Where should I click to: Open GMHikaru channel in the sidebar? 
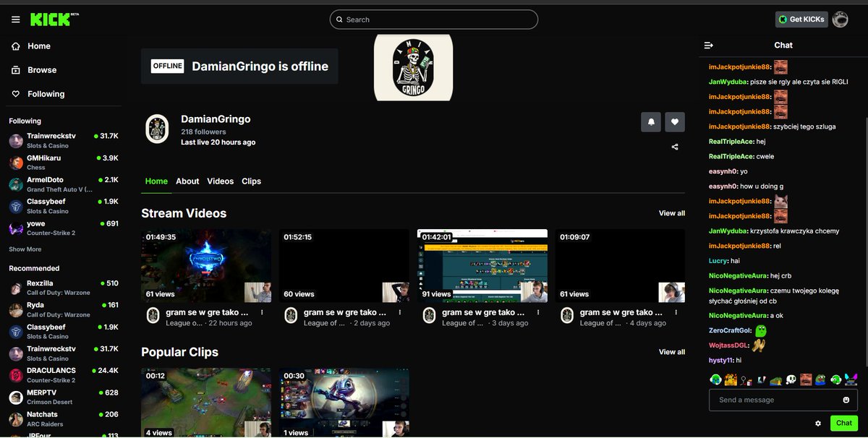pyautogui.click(x=64, y=162)
